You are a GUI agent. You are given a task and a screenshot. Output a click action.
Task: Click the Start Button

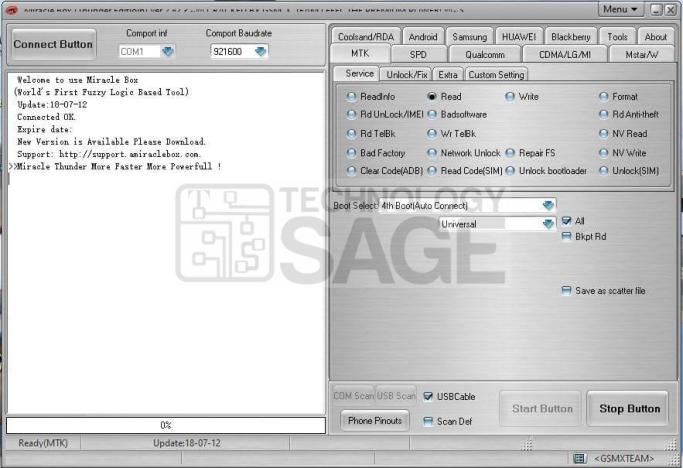point(542,409)
